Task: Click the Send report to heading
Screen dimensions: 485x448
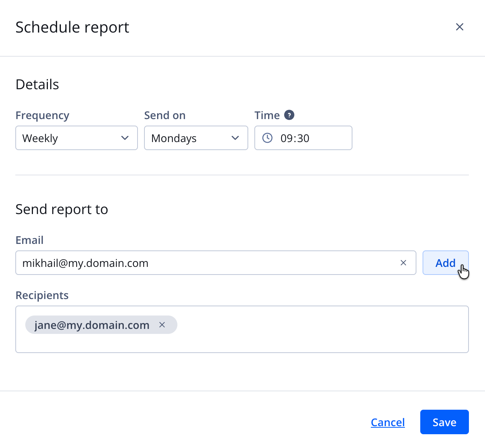Action: (x=62, y=209)
